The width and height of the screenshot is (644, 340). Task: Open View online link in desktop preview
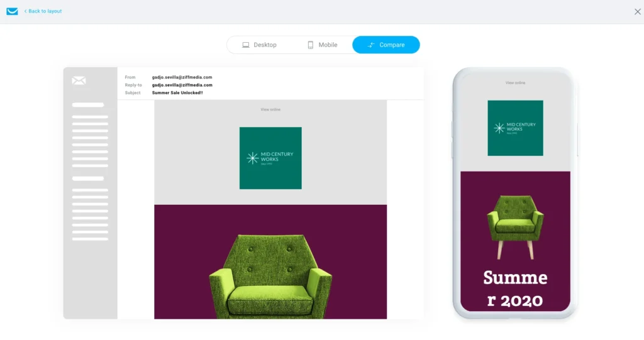click(x=270, y=109)
